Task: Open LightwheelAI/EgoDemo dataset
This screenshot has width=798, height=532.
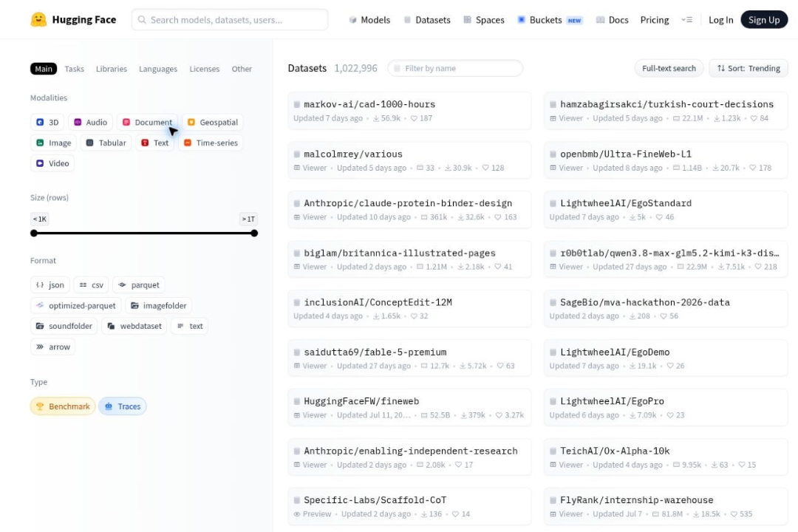Action: pos(666,358)
